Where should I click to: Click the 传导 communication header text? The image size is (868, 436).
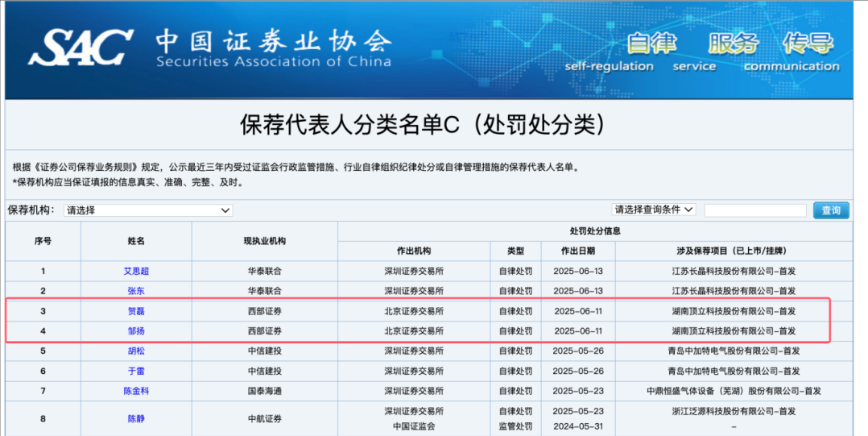coord(808,44)
